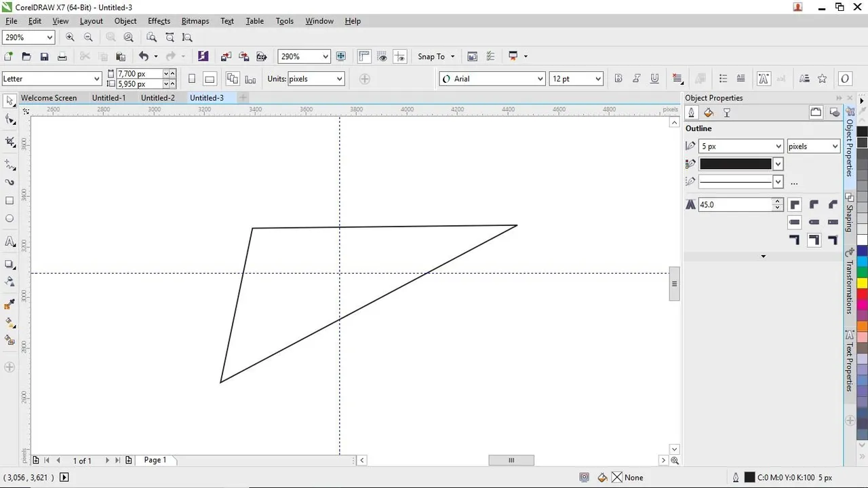Click the Export icon in standard toolbar
Screen dimensions: 868x488
pyautogui.click(x=243, y=56)
